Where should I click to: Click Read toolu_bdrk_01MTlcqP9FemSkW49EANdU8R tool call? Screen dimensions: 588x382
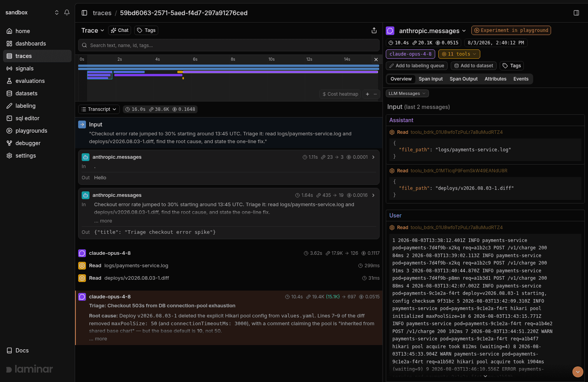(x=448, y=171)
